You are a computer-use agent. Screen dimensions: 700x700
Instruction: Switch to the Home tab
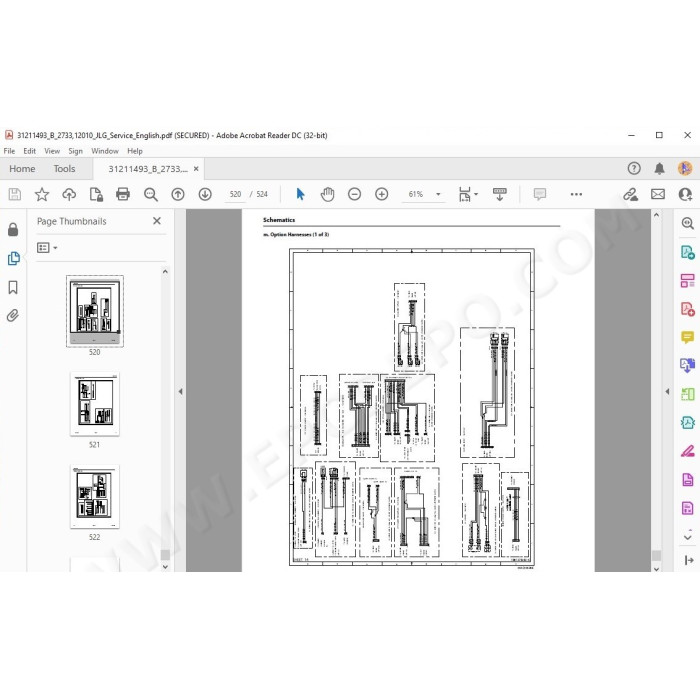point(22,169)
